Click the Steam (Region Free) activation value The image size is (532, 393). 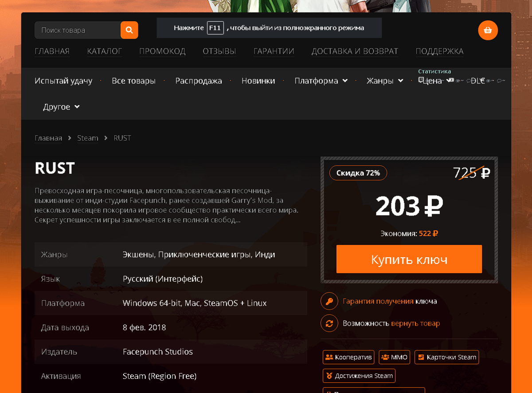click(160, 376)
